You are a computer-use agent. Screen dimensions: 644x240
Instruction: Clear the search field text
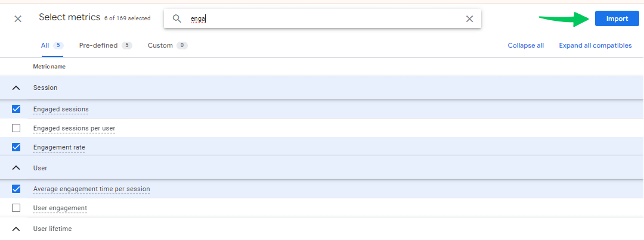pyautogui.click(x=469, y=18)
